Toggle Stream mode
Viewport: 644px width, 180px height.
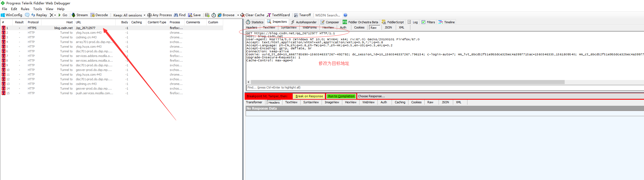80,15
